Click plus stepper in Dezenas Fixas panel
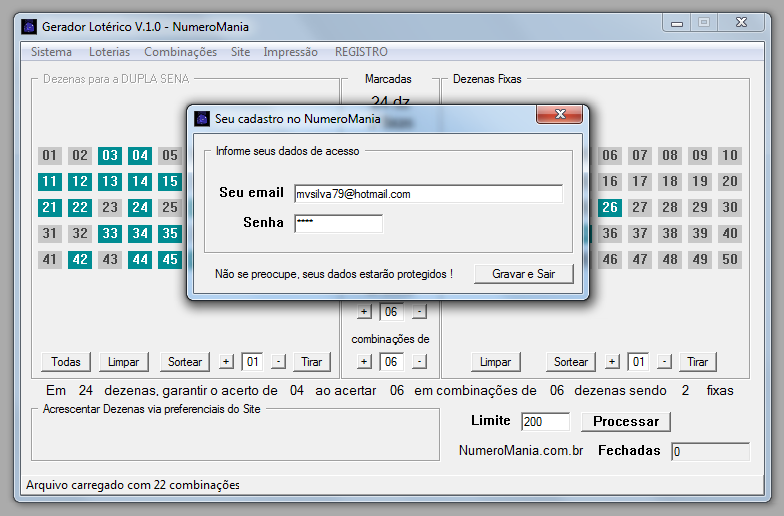Screen dimensions: 784x516 click(612, 362)
